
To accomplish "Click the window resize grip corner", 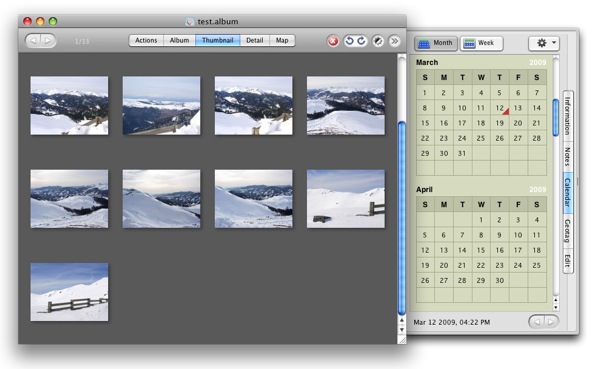I will point(402,340).
